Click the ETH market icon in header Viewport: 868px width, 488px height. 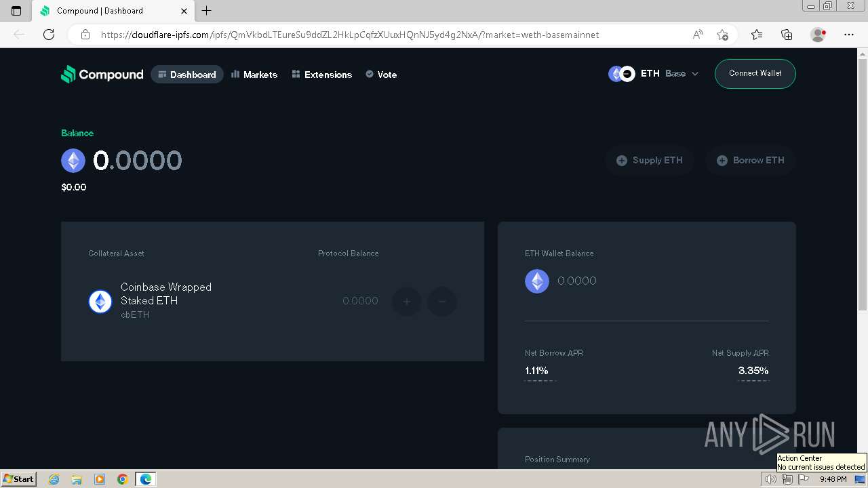pyautogui.click(x=621, y=74)
